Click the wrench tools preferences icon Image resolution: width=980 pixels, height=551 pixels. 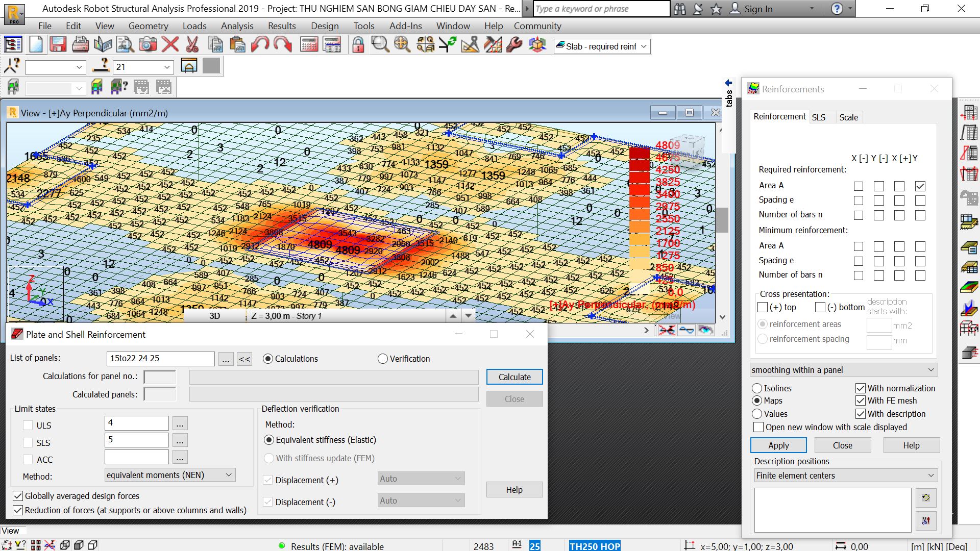pos(514,45)
